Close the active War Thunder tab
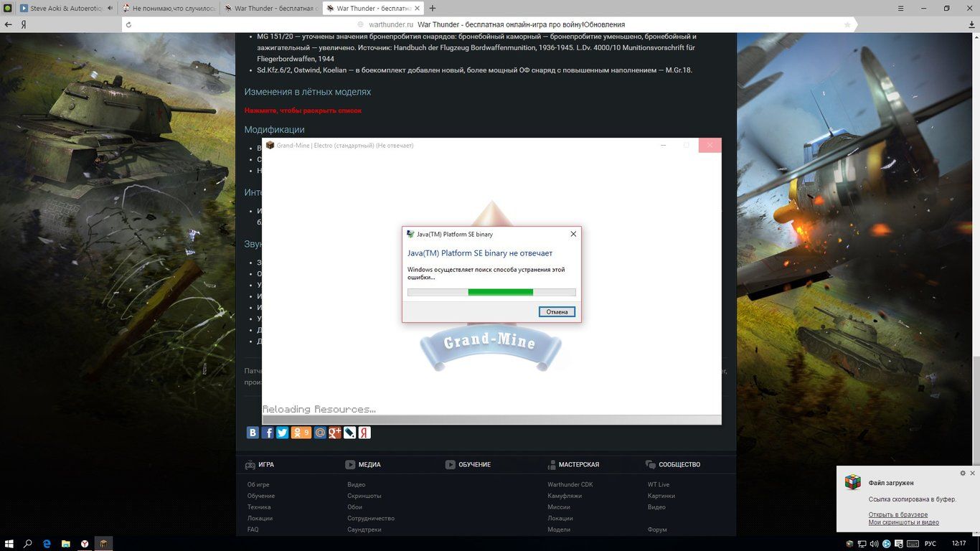980x551 pixels. tap(417, 9)
